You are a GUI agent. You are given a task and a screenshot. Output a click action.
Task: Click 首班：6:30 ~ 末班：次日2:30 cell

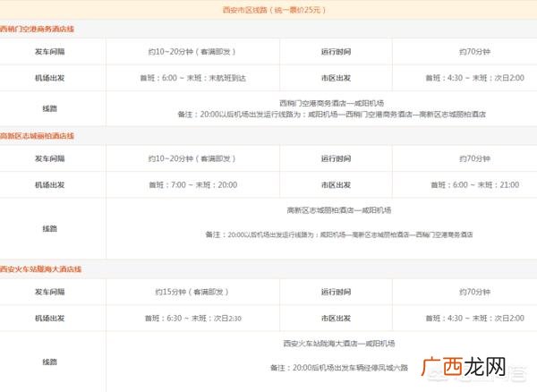[x=192, y=318]
